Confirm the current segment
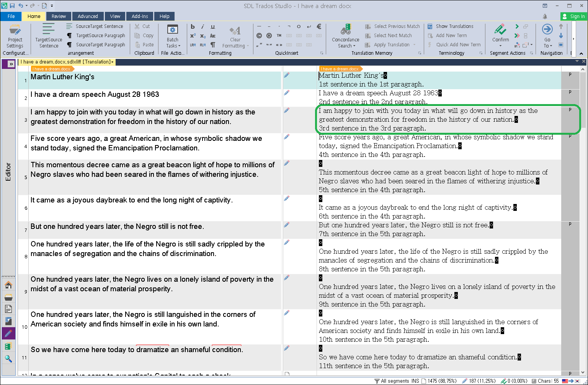Viewport: 588px width, 385px height. tap(500, 32)
